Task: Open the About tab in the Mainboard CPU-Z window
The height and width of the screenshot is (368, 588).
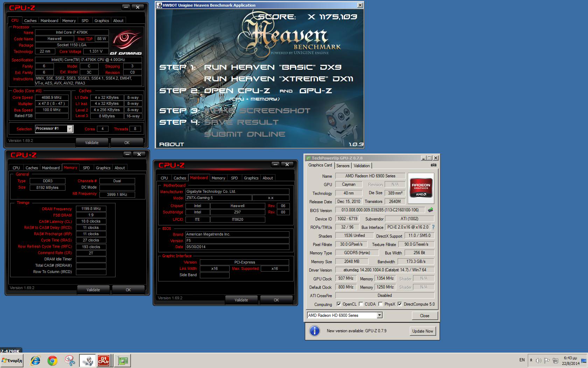Action: (268, 178)
